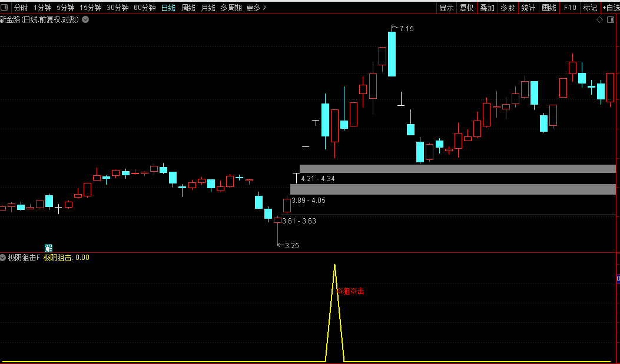This screenshot has height=364, width=620.
Task: Click the 4.21 - 4.34 gap label
Action: [318, 178]
